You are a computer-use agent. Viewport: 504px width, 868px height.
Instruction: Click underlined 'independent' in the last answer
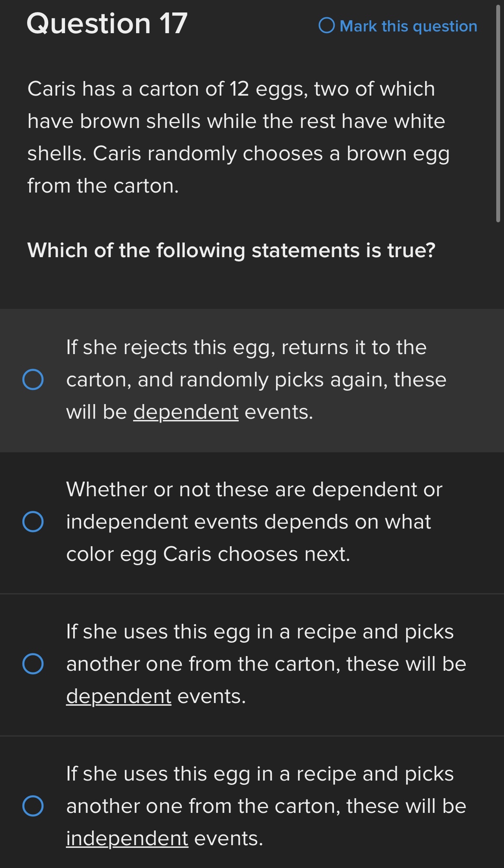(127, 839)
